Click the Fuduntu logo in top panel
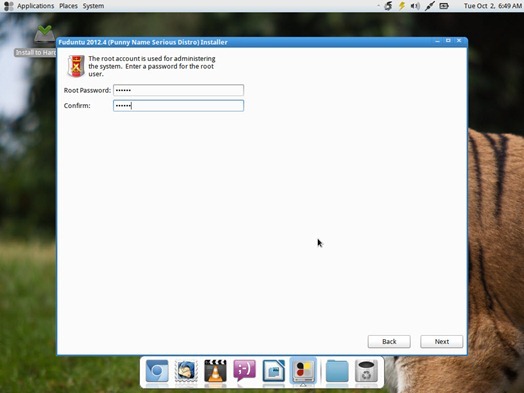 [8, 6]
